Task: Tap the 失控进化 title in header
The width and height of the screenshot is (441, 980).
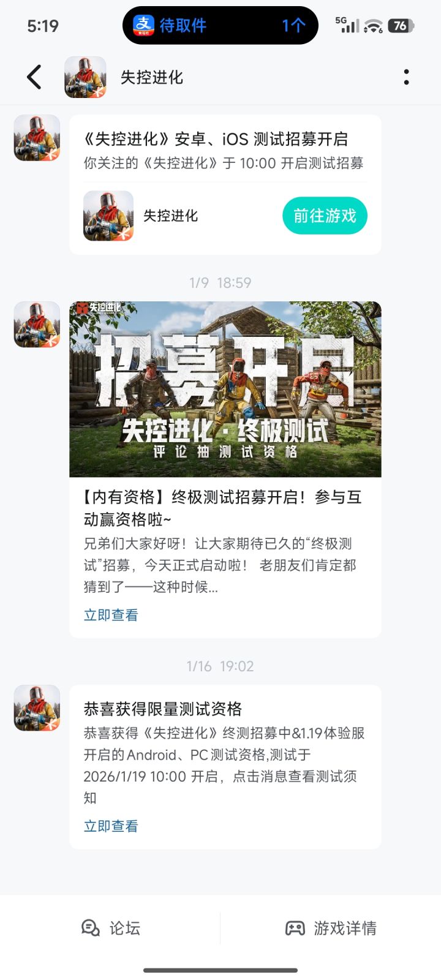Action: pos(152,77)
